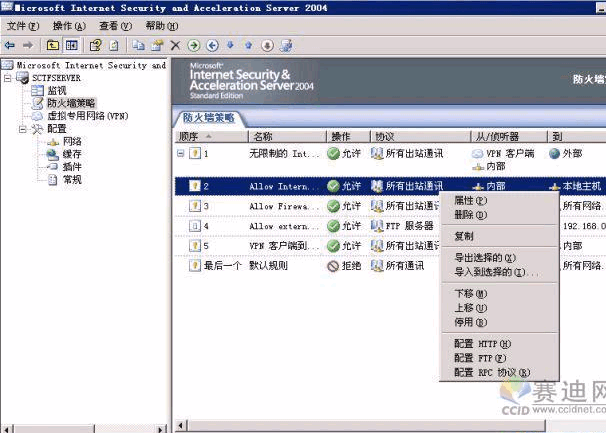
Task: Click the red Deny icon in default rule
Action: [333, 266]
